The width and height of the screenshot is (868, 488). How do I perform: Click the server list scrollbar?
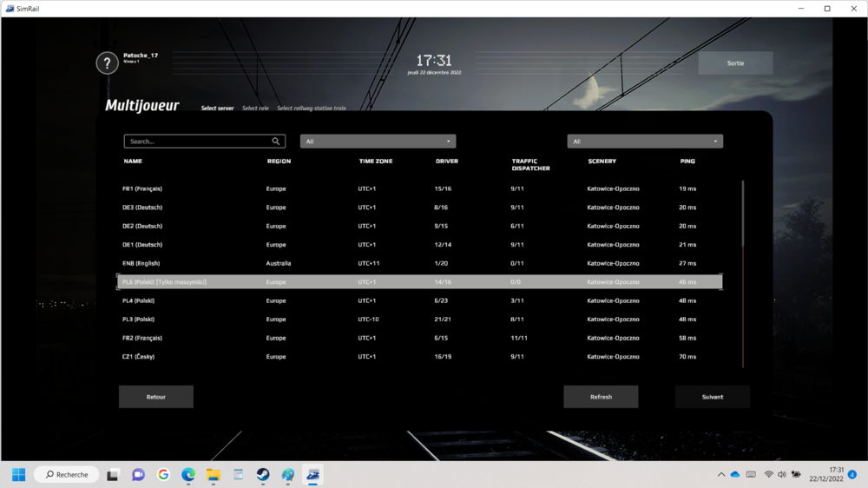743,214
